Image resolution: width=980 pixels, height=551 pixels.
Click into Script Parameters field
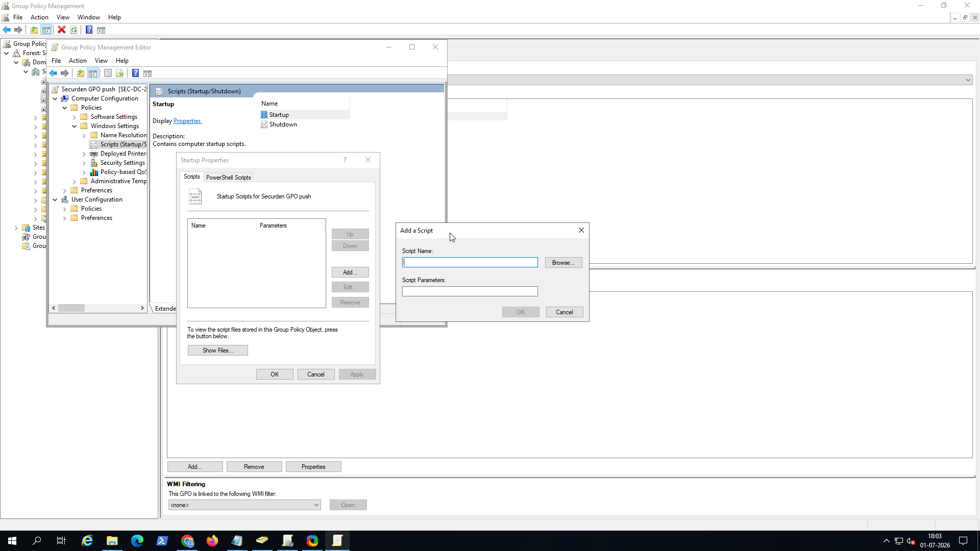point(470,291)
